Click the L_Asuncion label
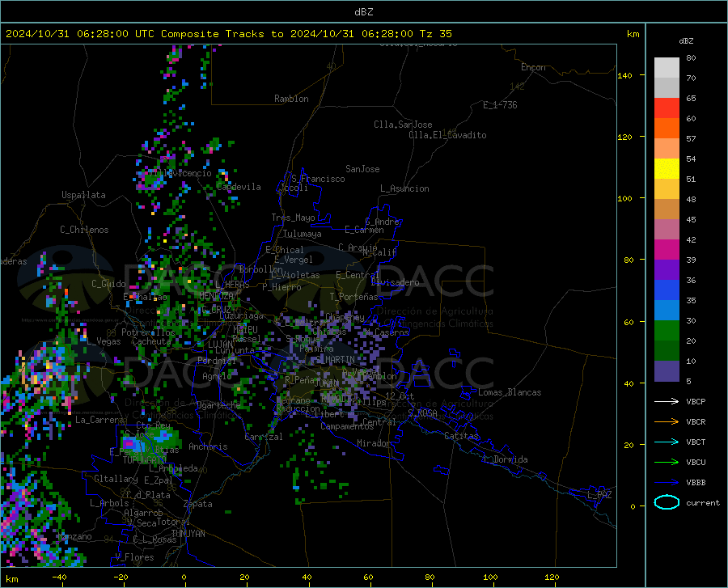The image size is (728, 588). (404, 188)
